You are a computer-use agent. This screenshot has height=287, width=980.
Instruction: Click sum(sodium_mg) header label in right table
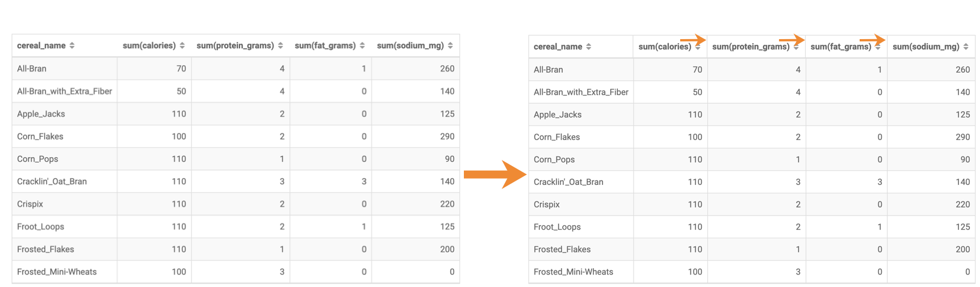click(925, 47)
